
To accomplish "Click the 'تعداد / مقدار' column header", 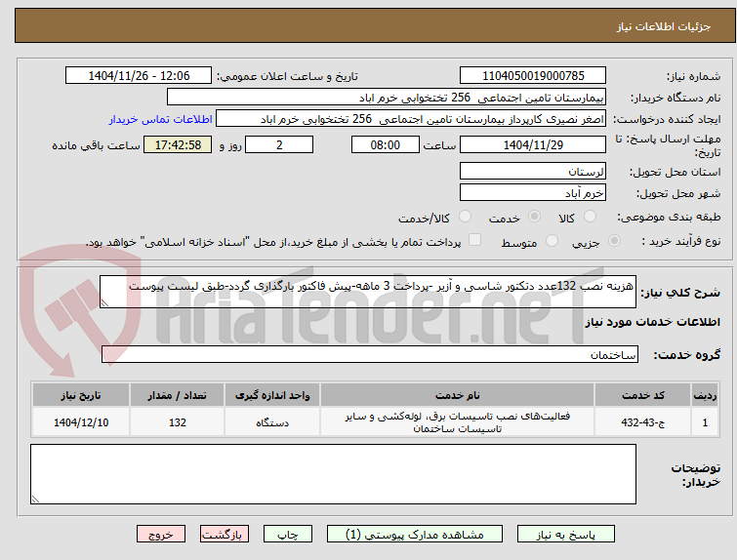I will 178,395.
